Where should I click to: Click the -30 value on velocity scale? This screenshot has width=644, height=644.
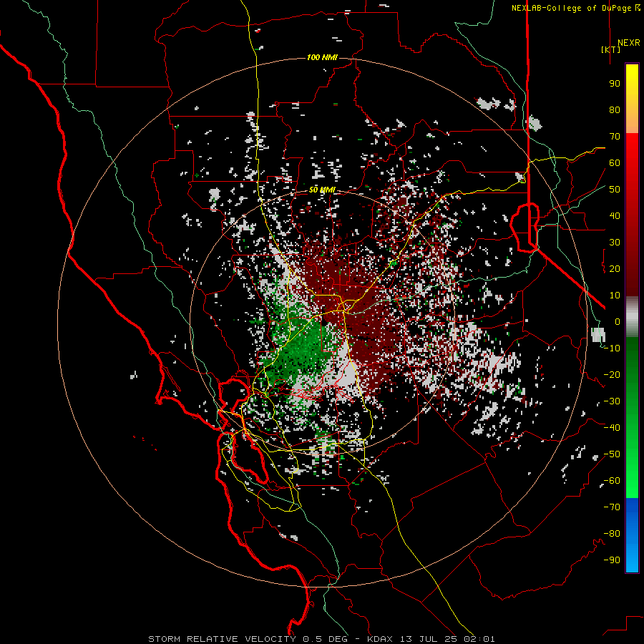coord(612,401)
